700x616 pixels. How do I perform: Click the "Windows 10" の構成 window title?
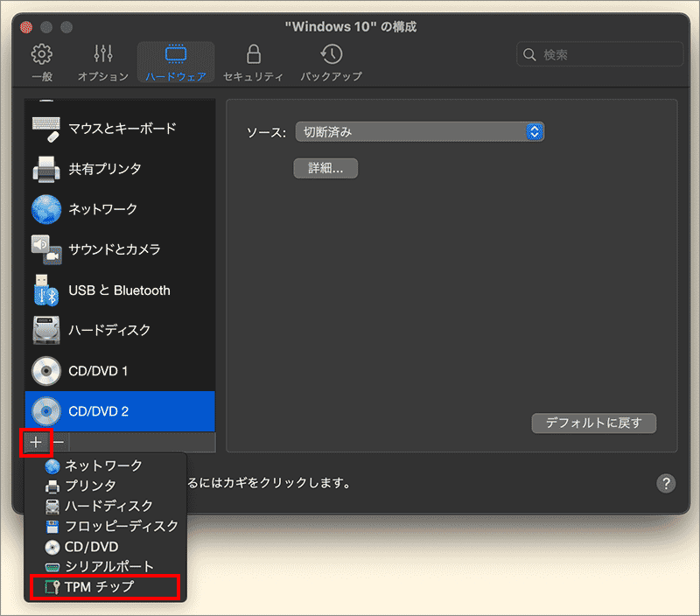click(351, 27)
